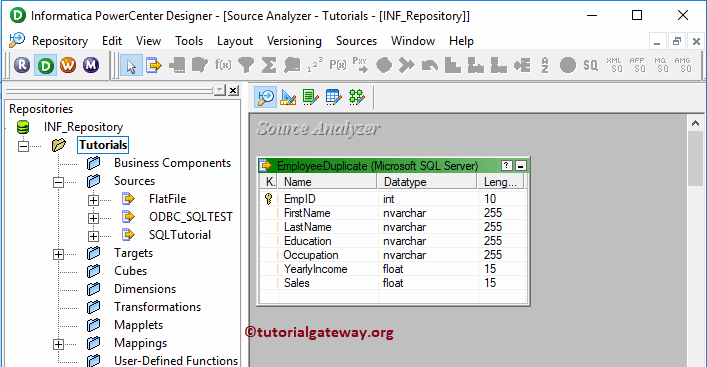This screenshot has height=367, width=707.
Task: Expand the ODBC_SQLTEST source node
Action: (x=93, y=218)
